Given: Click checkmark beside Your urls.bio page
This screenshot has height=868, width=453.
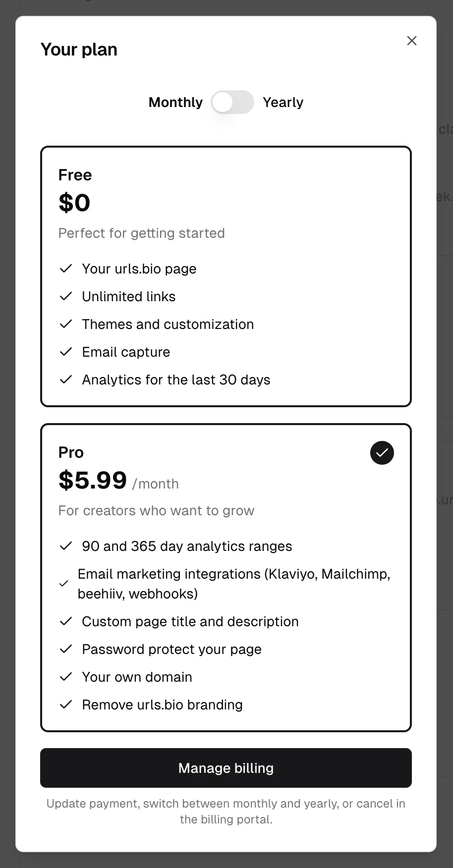Looking at the screenshot, I should (66, 269).
